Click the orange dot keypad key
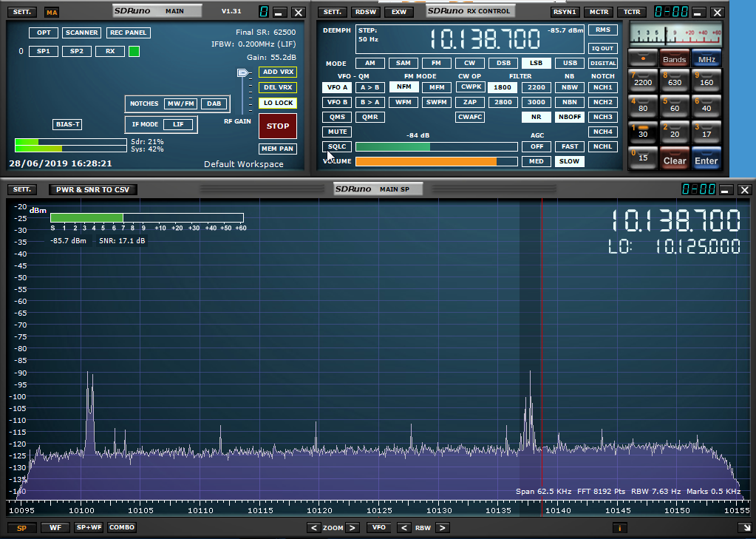The width and height of the screenshot is (756, 539). (x=643, y=58)
